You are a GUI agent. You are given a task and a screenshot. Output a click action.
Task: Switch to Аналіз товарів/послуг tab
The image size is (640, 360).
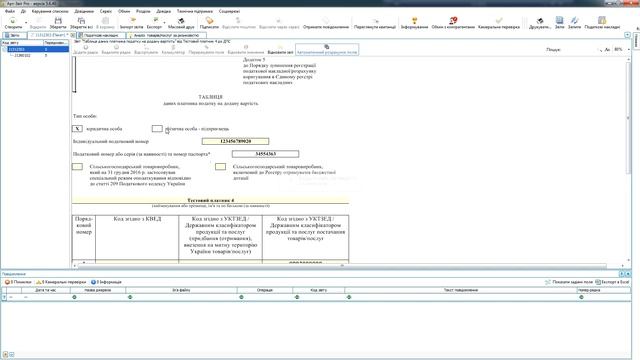click(167, 36)
